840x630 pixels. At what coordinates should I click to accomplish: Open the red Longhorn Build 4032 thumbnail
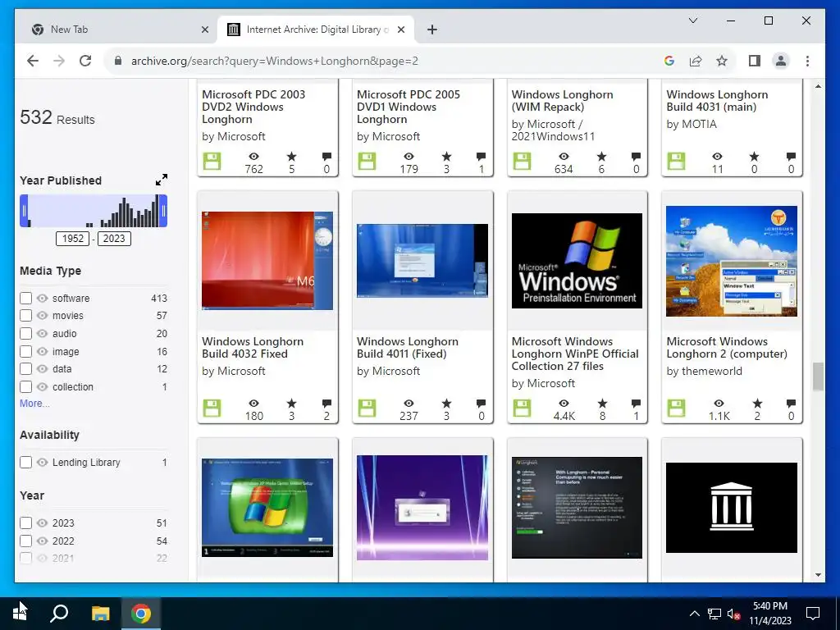click(x=267, y=260)
